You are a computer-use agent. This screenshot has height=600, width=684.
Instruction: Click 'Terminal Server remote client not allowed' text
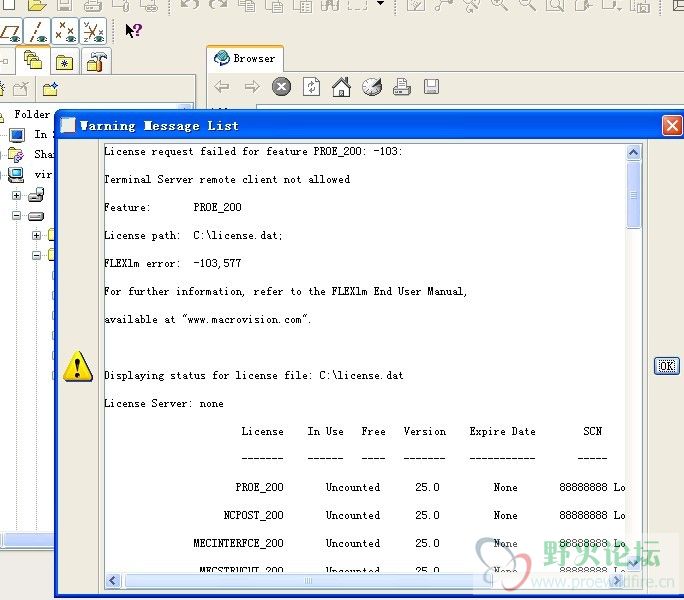point(227,179)
